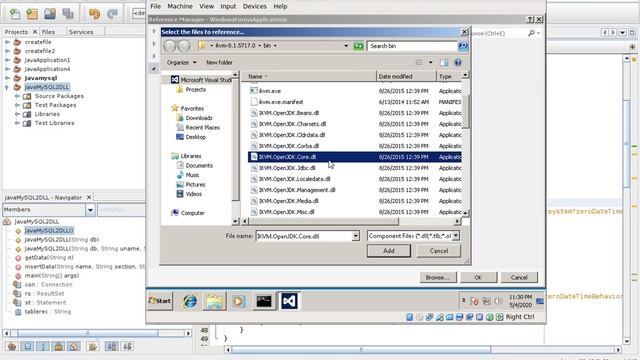
Task: Select the getData(String n) method in Navigator
Action: coord(49,258)
